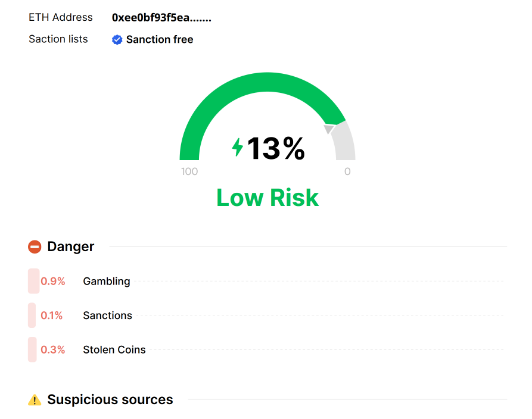Click the Stolen Coins red percentage bar
This screenshot has width=532, height=419.
32,350
